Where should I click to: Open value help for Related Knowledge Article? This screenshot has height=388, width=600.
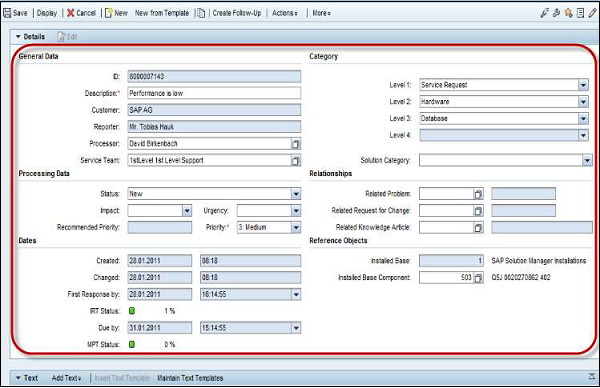[x=478, y=228]
